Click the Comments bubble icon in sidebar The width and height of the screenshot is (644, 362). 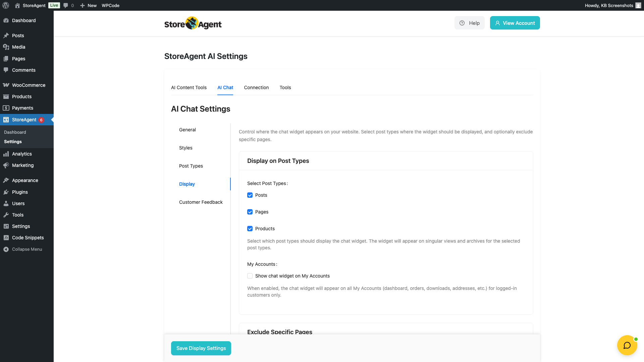tap(6, 70)
